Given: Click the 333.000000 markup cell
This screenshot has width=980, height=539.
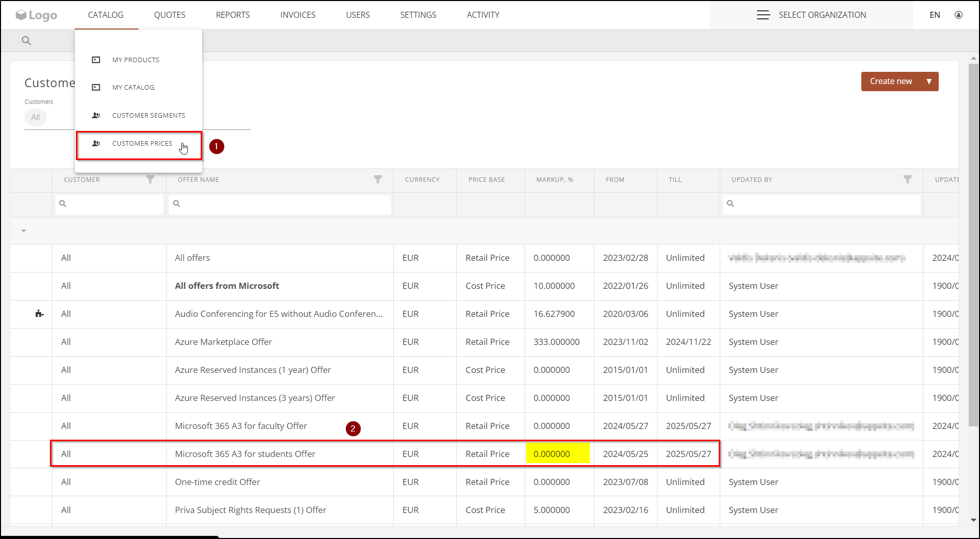Looking at the screenshot, I should click(557, 342).
